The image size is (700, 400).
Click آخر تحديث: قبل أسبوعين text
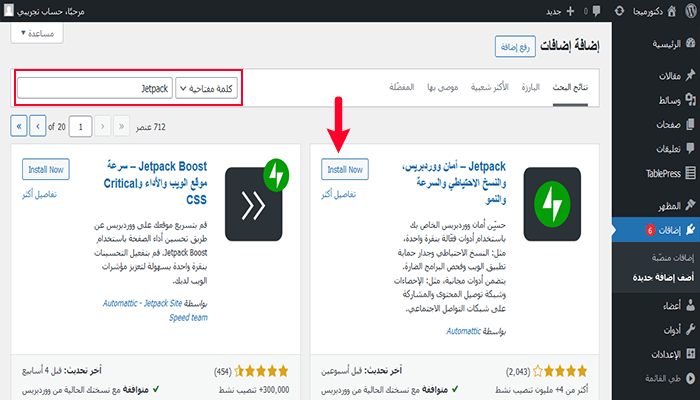(x=361, y=371)
